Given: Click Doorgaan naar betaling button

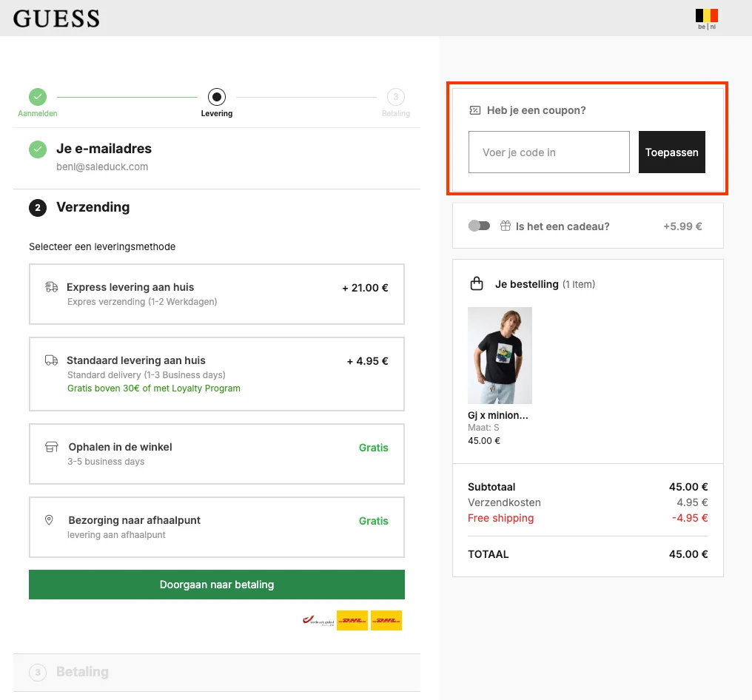Looking at the screenshot, I should (x=217, y=585).
